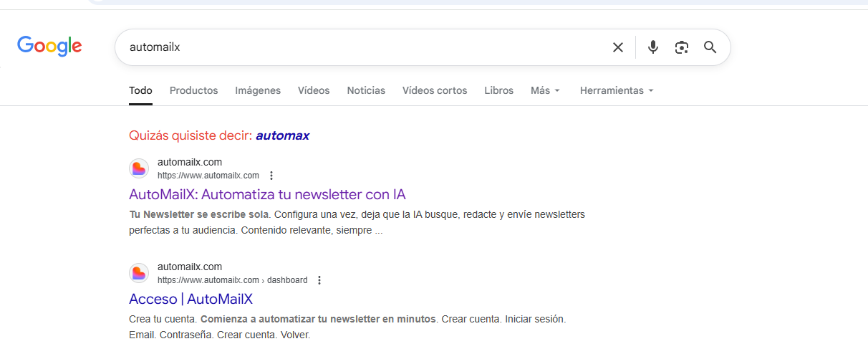Open the Productos tab
Image resolution: width=868 pixels, height=354 pixels.
point(193,90)
